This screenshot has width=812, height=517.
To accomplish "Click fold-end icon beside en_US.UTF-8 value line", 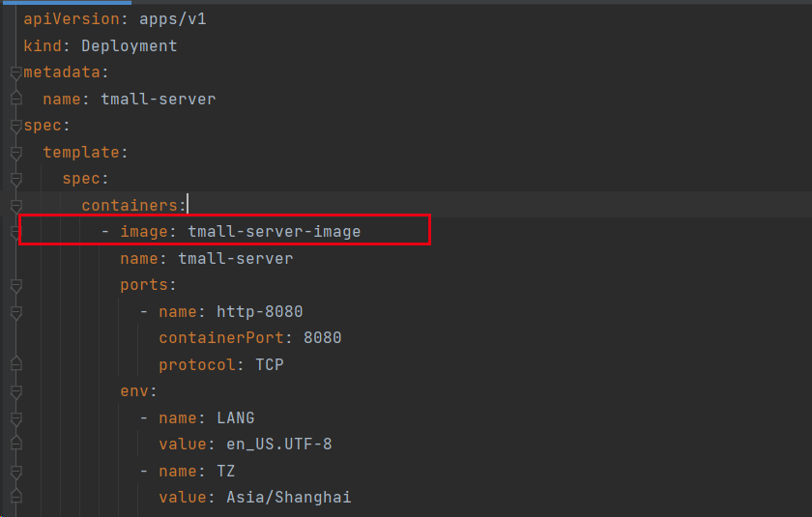I will pyautogui.click(x=15, y=444).
